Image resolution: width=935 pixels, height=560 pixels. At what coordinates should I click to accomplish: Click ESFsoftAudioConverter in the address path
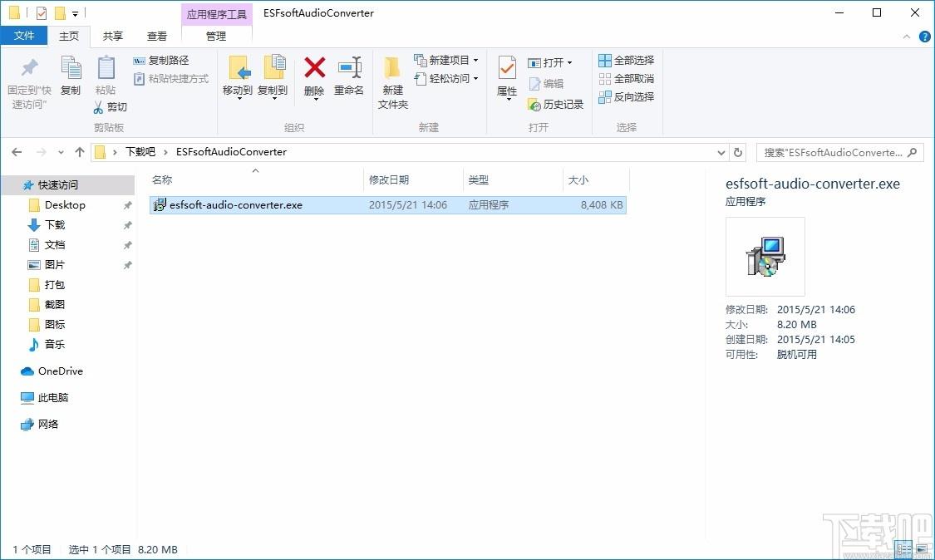(x=231, y=152)
